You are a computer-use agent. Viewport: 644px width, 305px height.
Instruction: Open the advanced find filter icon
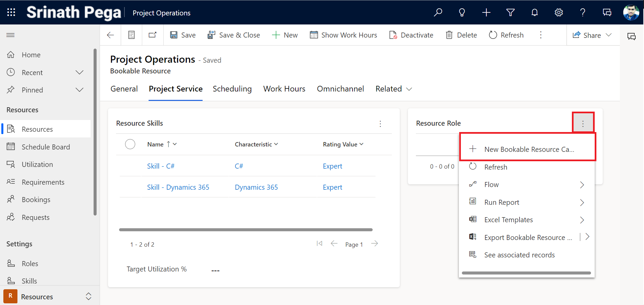(510, 12)
